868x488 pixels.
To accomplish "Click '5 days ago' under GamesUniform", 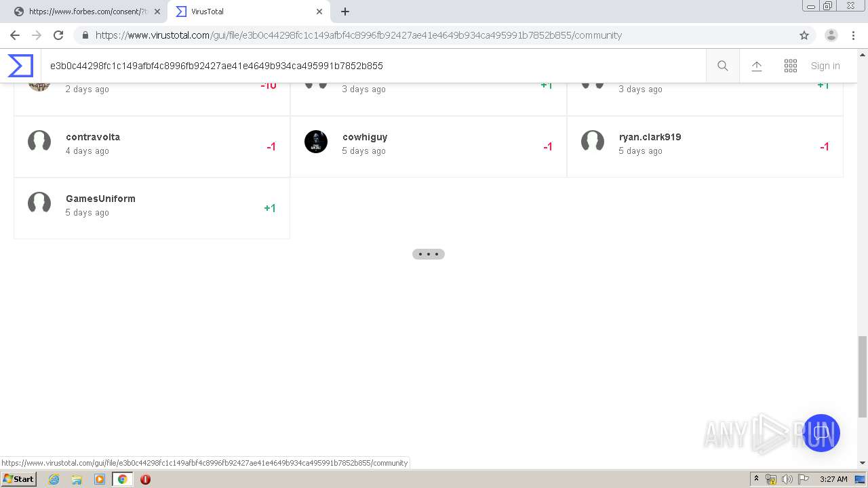I will (x=87, y=213).
